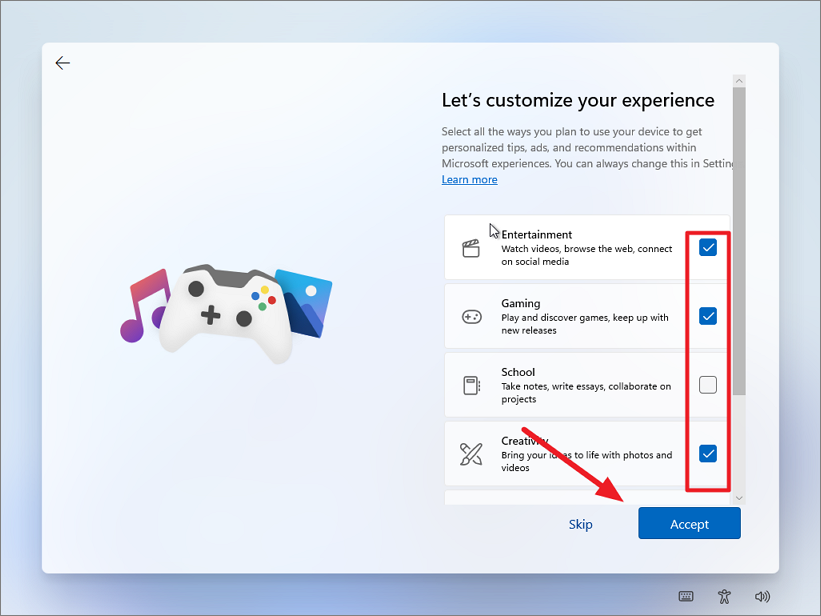Click the game controller illustration
Viewport: 821px width, 616px height.
225,313
